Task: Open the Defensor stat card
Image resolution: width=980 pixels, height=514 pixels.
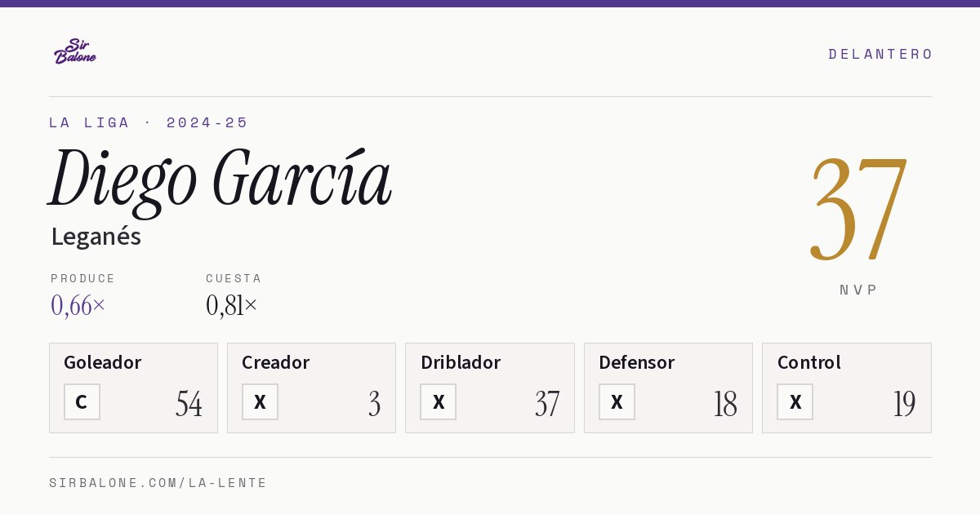Action: 668,388
